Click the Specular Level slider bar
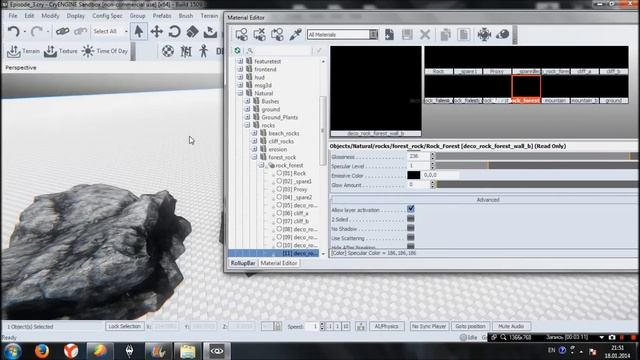 pos(537,166)
